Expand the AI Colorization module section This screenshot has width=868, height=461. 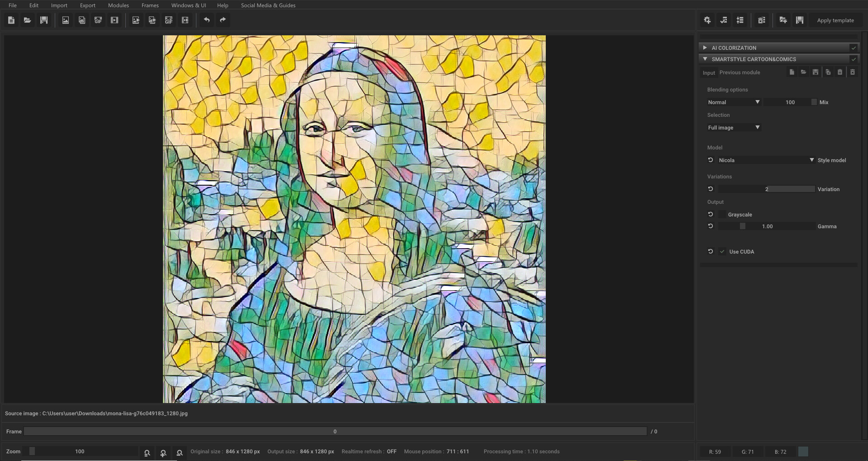(705, 48)
